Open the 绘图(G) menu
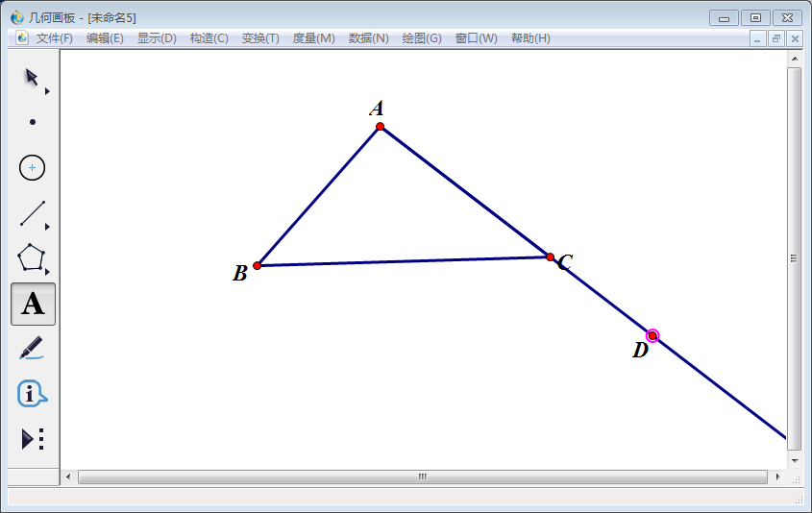Viewport: 812px width, 513px height. pyautogui.click(x=422, y=38)
